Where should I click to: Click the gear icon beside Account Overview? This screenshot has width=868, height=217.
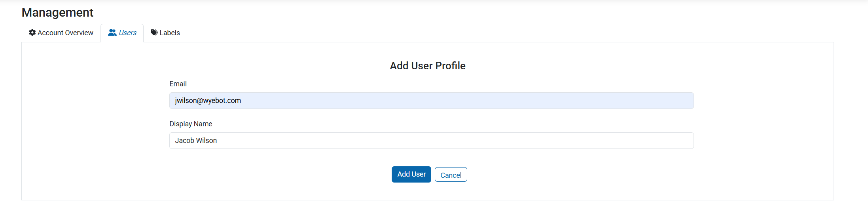pos(32,32)
